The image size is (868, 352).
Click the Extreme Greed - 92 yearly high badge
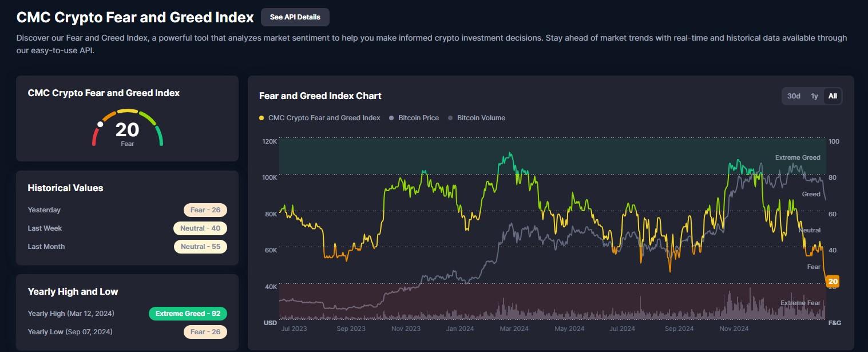coord(188,314)
